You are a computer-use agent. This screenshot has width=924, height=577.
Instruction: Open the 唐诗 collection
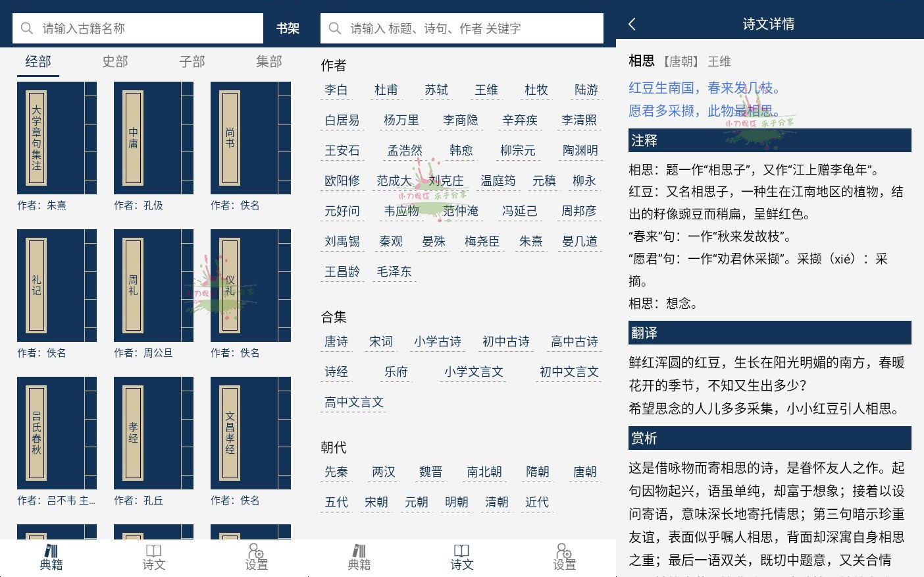pos(336,341)
